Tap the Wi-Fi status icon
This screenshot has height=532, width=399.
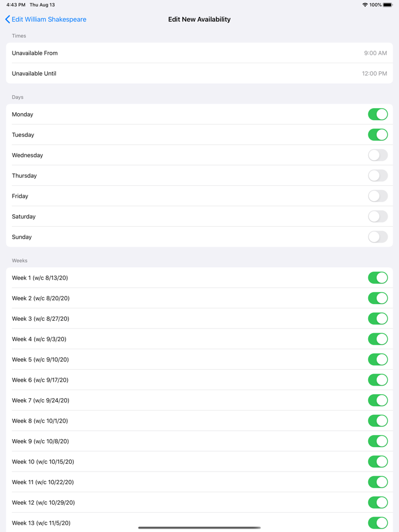click(x=365, y=5)
